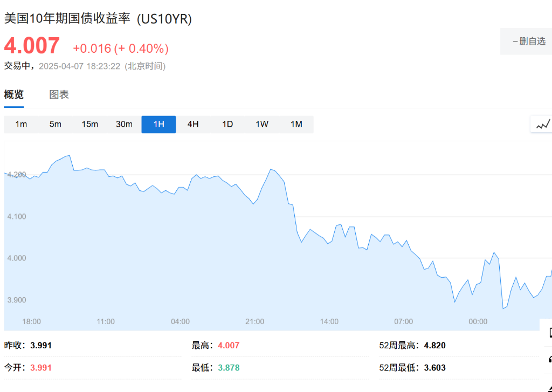Switch chart style with line-chart icon
This screenshot has height=392, width=552.
point(542,125)
